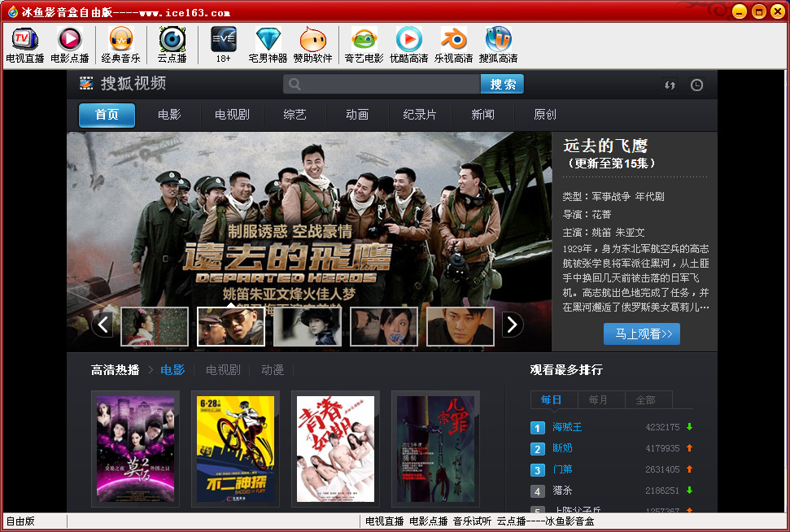This screenshot has height=532, width=790.
Task: Click 自由版 status bar text
Action: [x=20, y=521]
